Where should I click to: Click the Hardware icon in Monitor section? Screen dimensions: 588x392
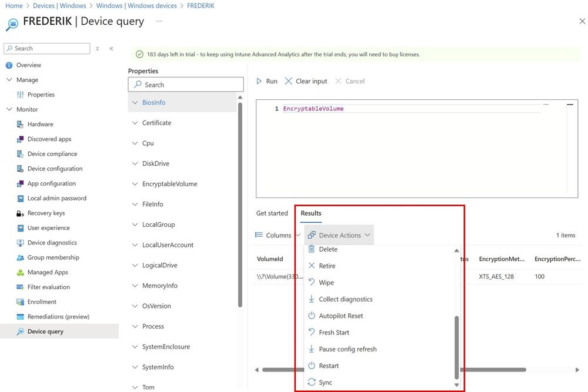pos(20,125)
